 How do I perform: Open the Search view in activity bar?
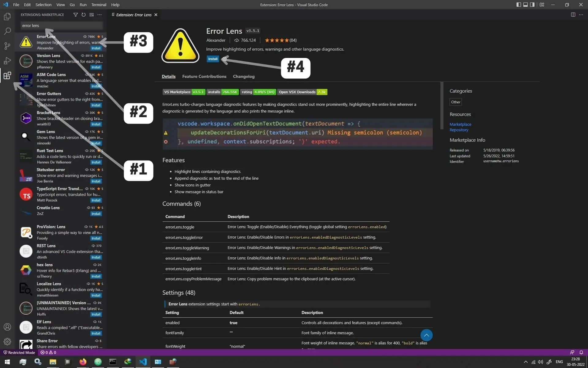click(x=7, y=31)
